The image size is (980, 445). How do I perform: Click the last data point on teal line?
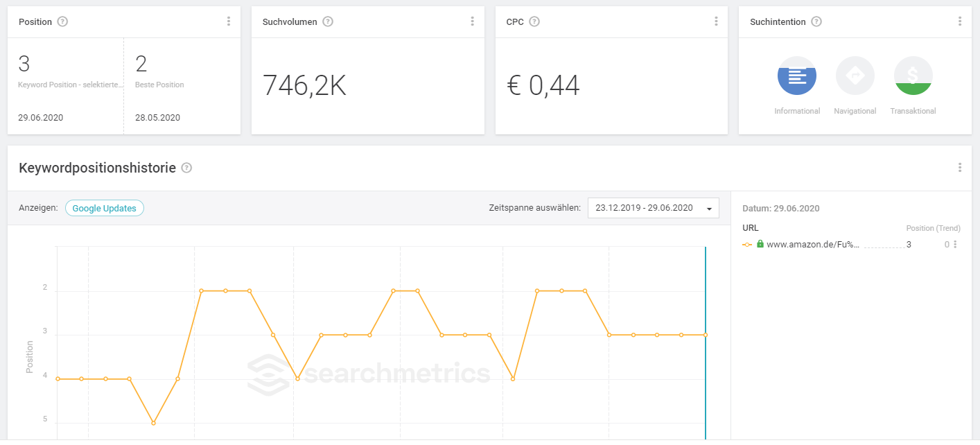coord(706,335)
